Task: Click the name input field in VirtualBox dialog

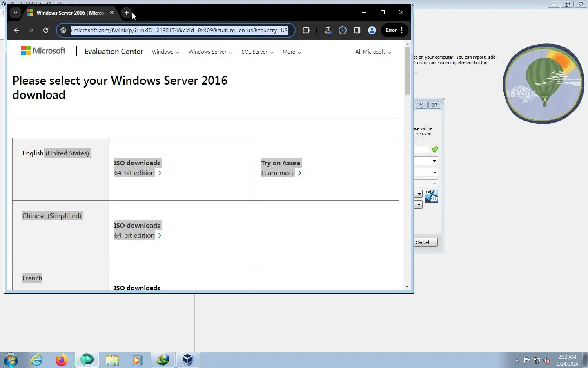Action: pyautogui.click(x=421, y=150)
